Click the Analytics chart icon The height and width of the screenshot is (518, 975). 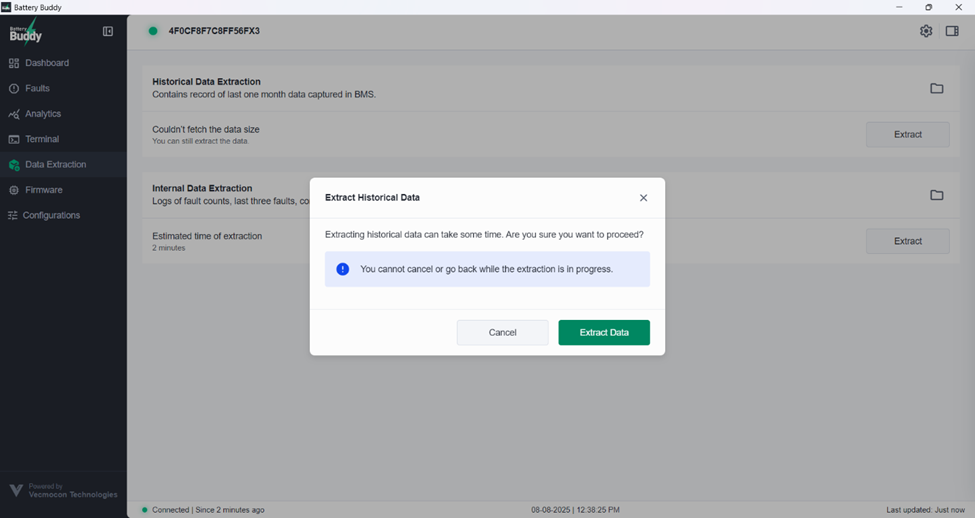pyautogui.click(x=14, y=114)
